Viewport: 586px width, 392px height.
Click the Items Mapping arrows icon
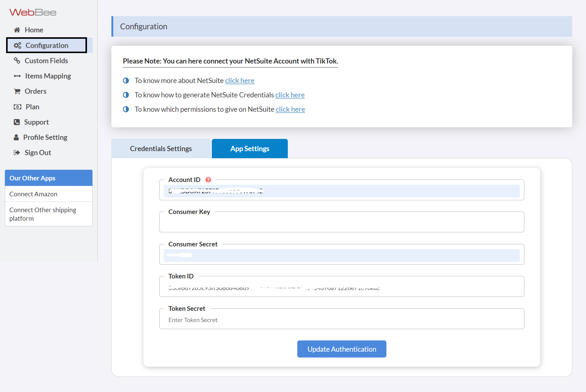(17, 76)
